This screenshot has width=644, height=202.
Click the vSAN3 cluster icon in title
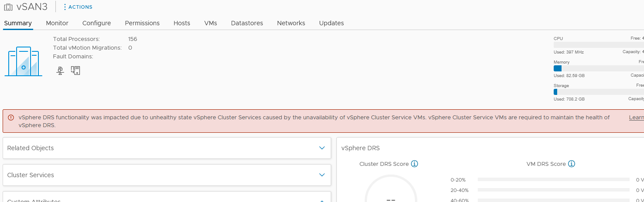tap(8, 7)
